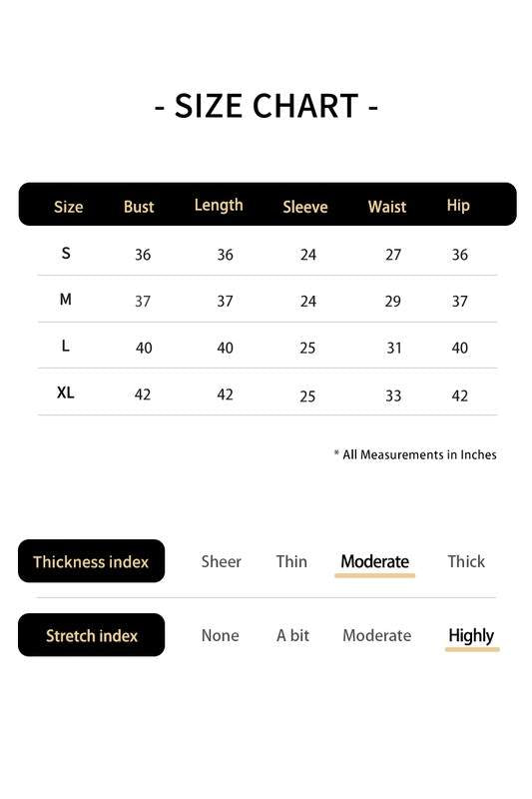The image size is (532, 799).
Task: Click the Length column header
Action: click(219, 205)
